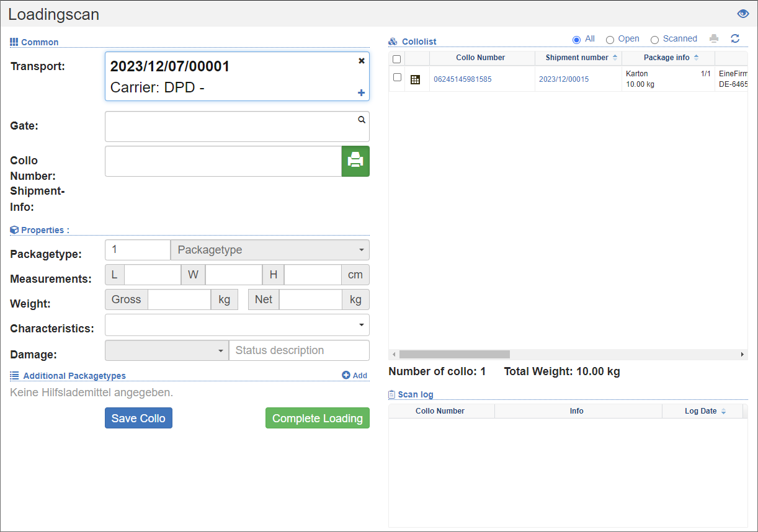The width and height of the screenshot is (758, 532).
Task: Click the plus icon in Transport field
Action: pos(362,93)
